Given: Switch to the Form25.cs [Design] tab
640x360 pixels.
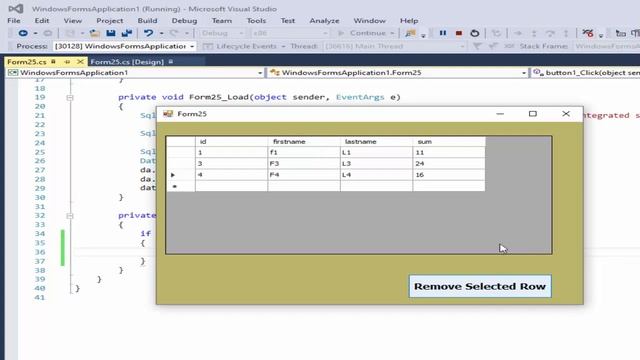Looking at the screenshot, I should 127,62.
